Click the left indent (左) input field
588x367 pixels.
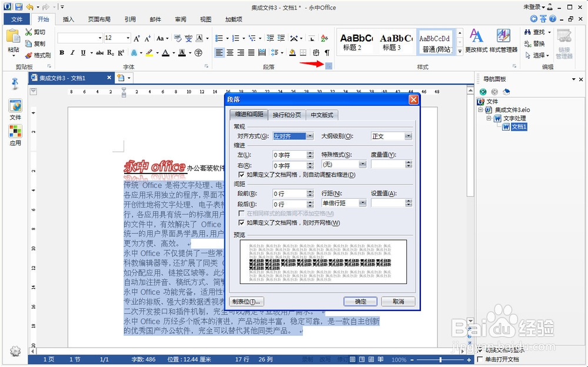290,155
